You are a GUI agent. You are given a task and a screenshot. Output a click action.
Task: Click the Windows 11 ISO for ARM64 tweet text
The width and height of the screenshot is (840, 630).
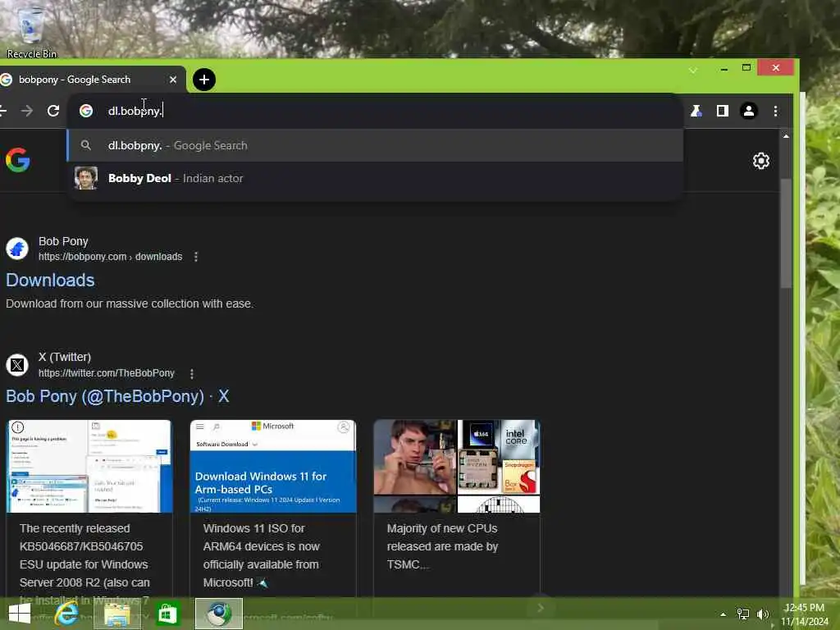262,555
